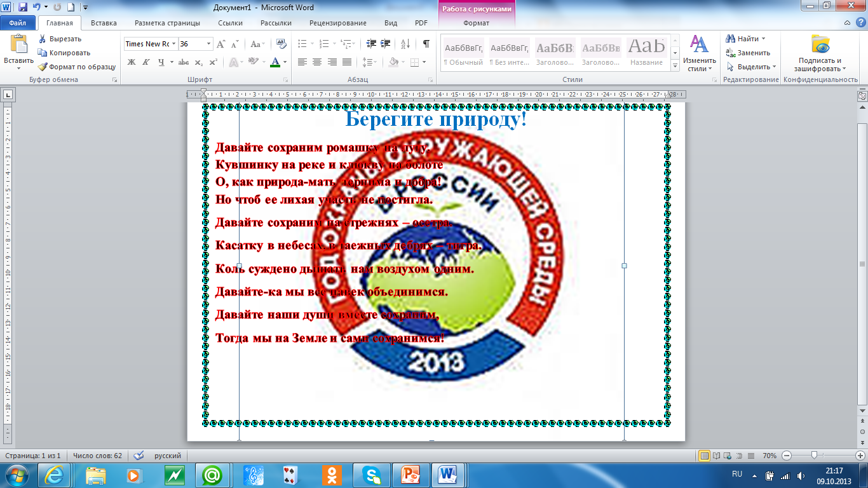
Task: Open the Файл tab
Action: tap(18, 23)
